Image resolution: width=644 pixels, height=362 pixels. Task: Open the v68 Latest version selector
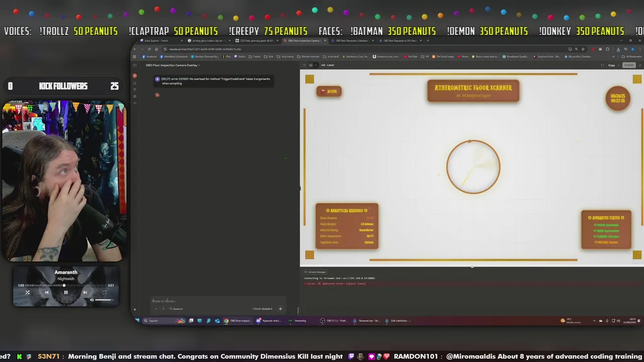click(327, 65)
